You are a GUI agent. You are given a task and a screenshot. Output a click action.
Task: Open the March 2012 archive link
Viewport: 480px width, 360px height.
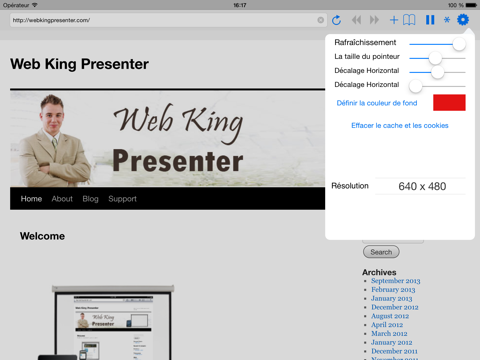pos(389,334)
